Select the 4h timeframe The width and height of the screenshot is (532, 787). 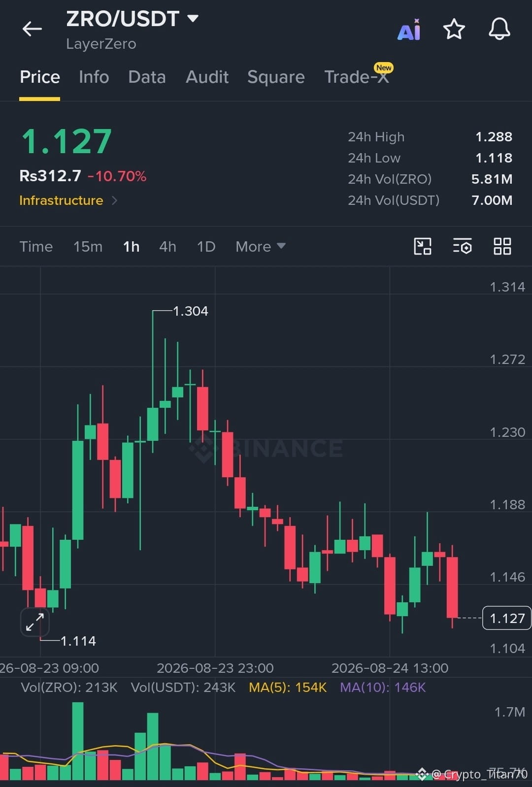[x=167, y=246]
